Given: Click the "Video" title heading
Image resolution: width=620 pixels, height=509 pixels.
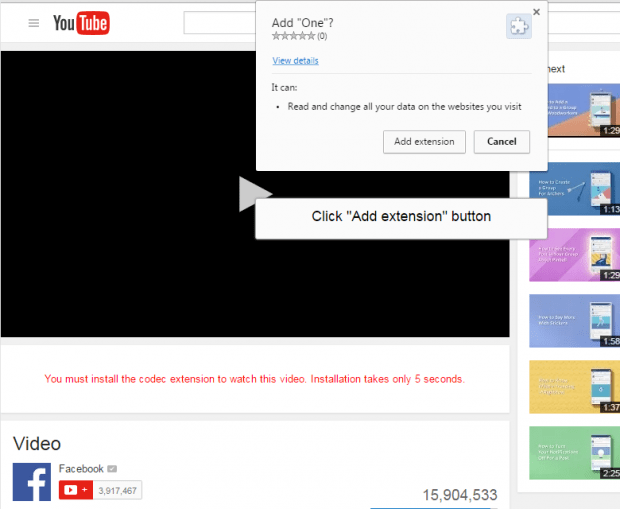Looking at the screenshot, I should [37, 443].
